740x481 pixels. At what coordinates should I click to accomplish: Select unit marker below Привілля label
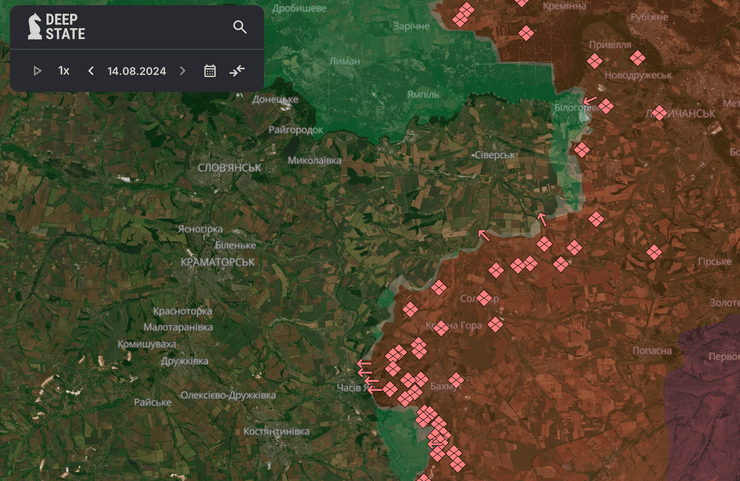[594, 61]
